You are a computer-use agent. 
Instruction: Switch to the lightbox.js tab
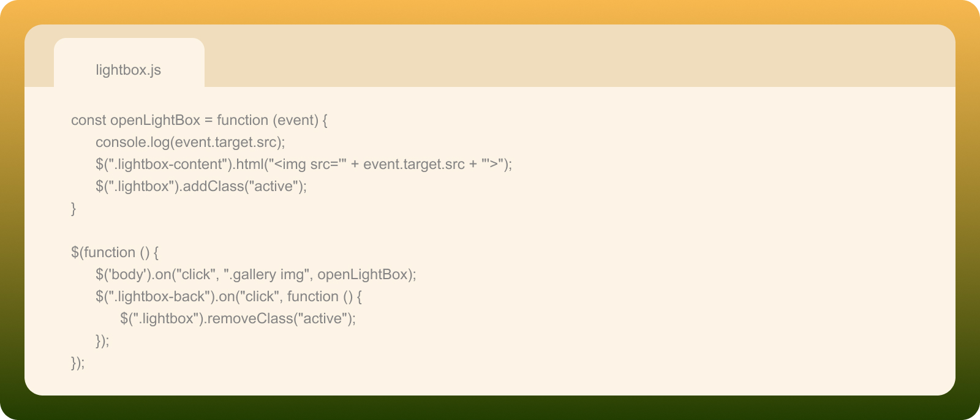coord(129,70)
